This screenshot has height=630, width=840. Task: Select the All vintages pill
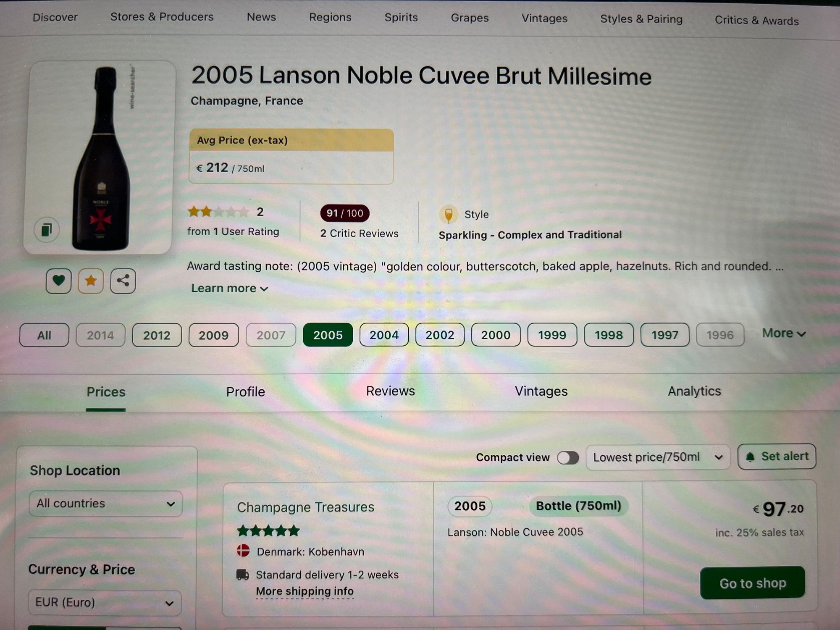pos(44,335)
